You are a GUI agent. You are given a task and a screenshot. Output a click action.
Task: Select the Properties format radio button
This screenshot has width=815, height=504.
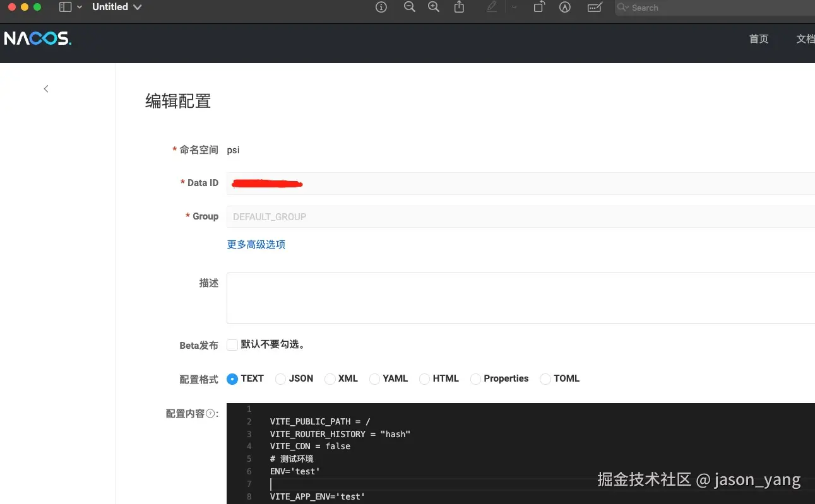(476, 379)
